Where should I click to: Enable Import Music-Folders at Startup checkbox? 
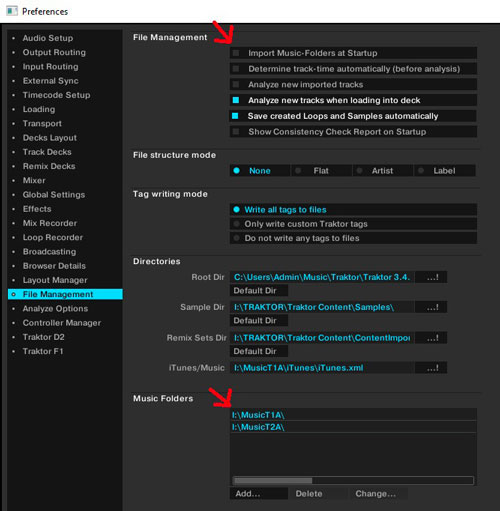pos(236,53)
